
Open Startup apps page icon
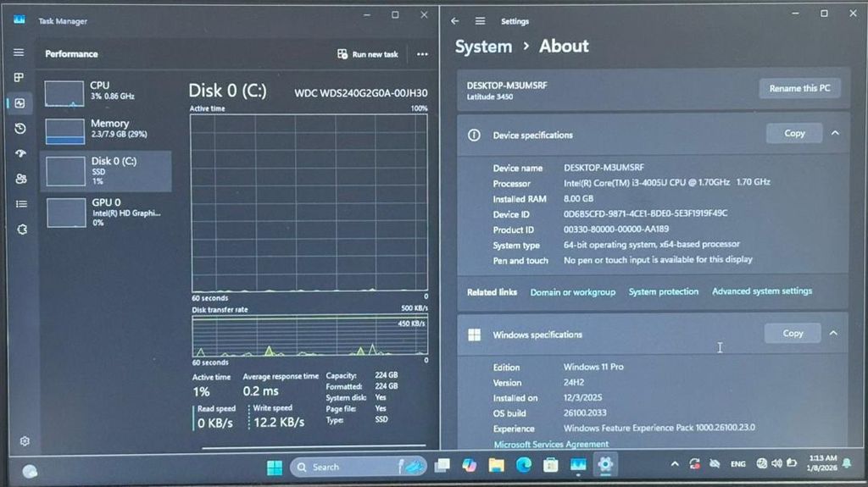(x=20, y=154)
